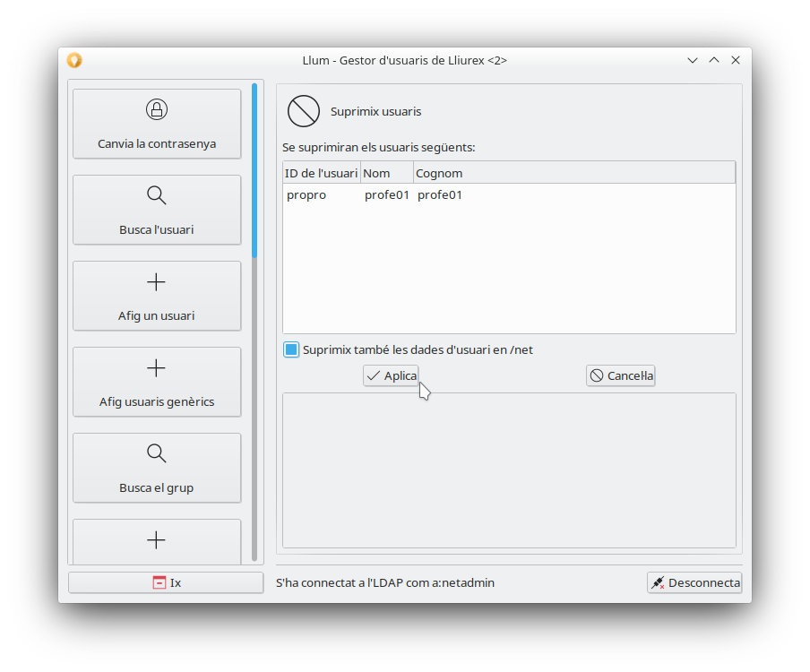Click the magnifier icon for Busca el grup
810x672 pixels.
click(157, 453)
